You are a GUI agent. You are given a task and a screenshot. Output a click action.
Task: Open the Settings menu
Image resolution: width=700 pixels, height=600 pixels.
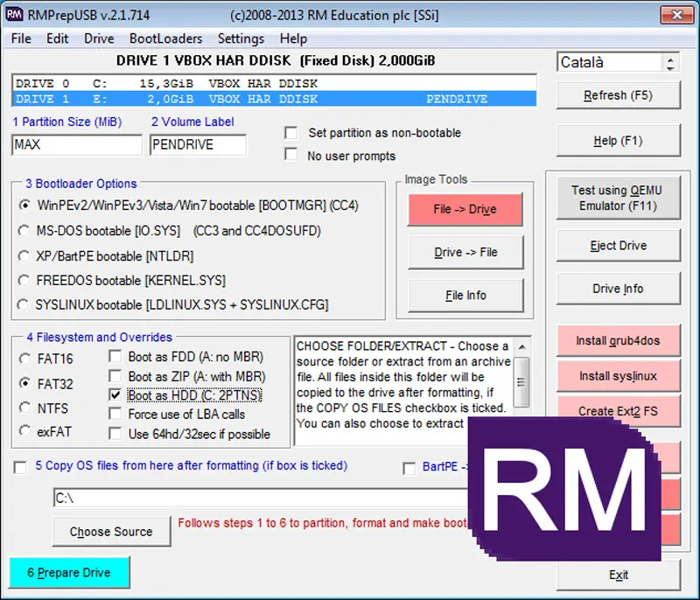click(x=241, y=38)
